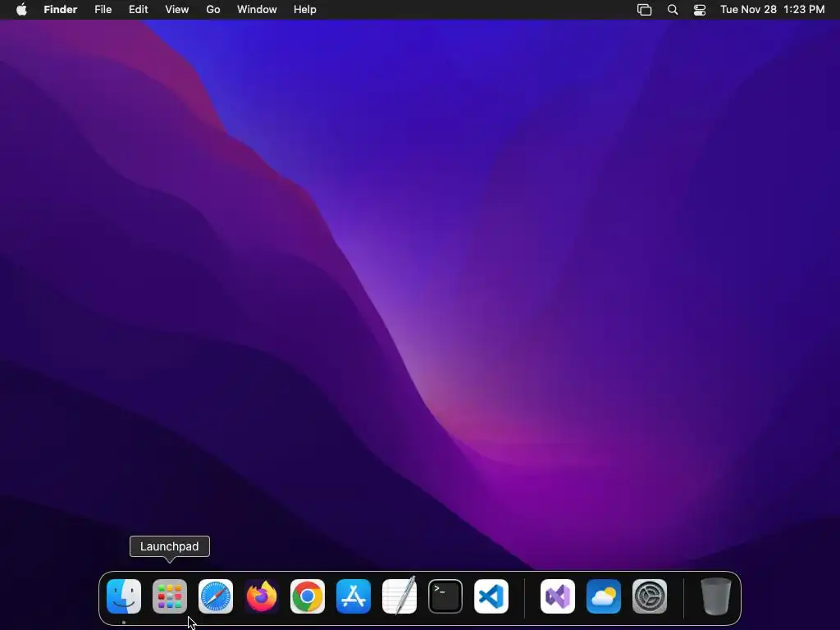
Task: Open the Edit menu
Action: [x=138, y=10]
